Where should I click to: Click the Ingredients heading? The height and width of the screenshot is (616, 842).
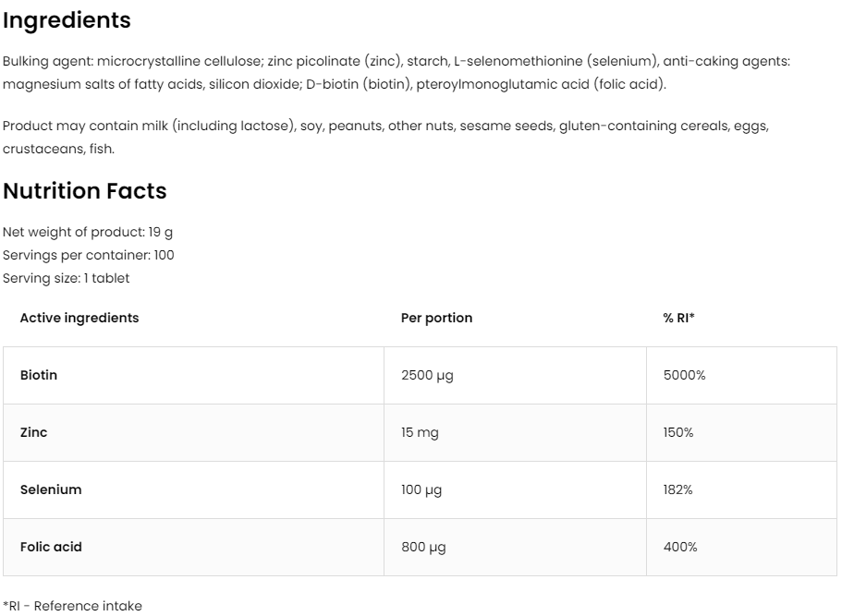point(67,20)
